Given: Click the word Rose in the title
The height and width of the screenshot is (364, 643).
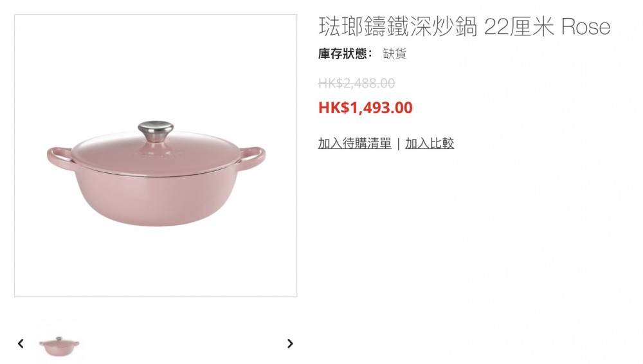Looking at the screenshot, I should (586, 26).
